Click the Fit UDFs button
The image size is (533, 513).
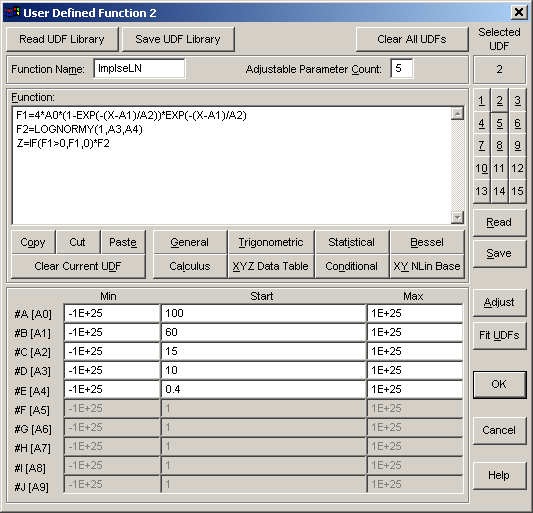499,336
